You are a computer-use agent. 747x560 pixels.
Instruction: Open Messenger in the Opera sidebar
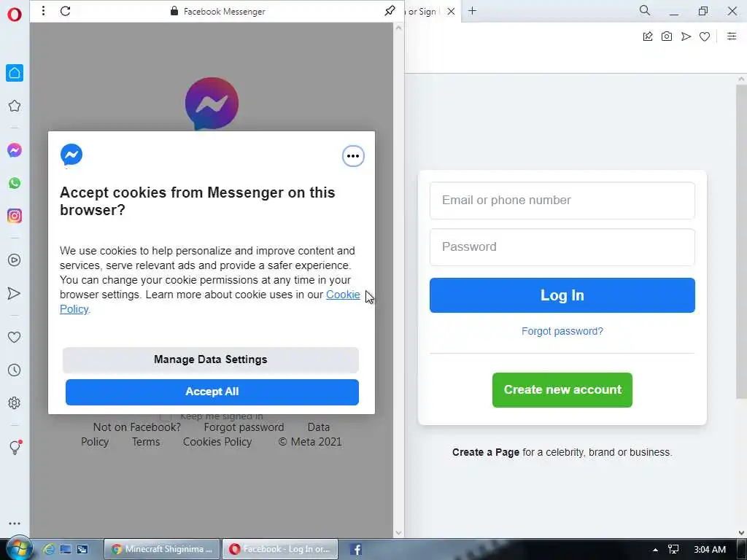pos(15,150)
